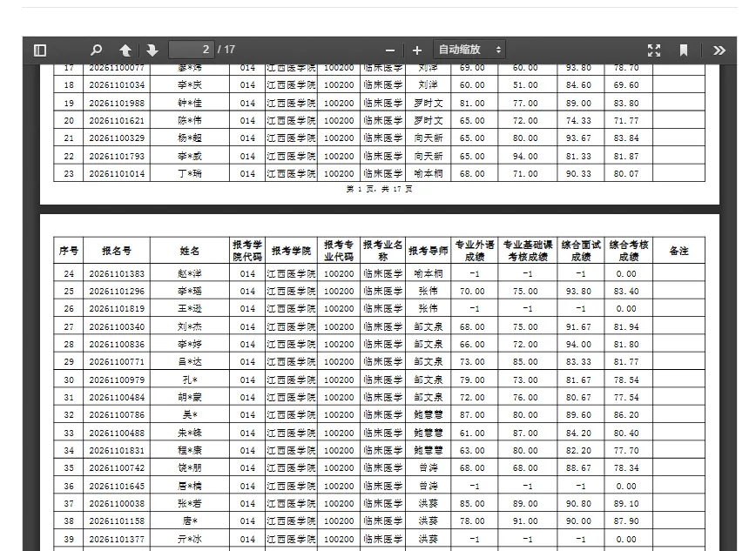Switch to presentation fullscreen mode

click(x=654, y=50)
